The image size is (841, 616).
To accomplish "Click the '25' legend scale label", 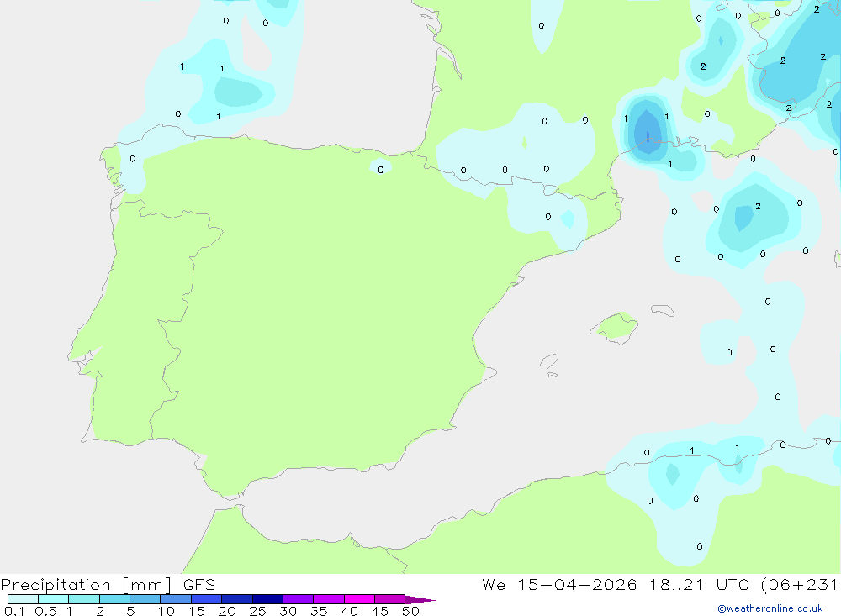I will coord(257,611).
